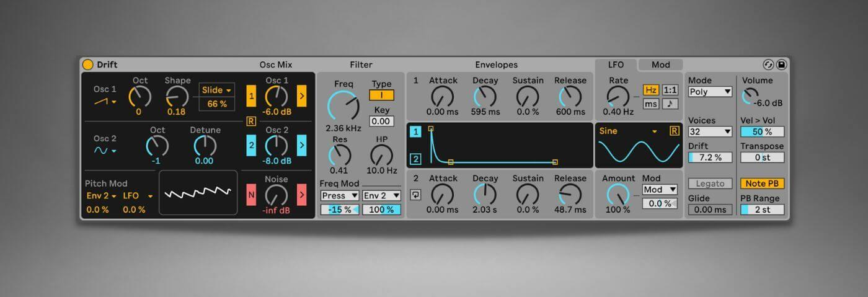Click the Envelope 2 Release knob

[x=570, y=194]
